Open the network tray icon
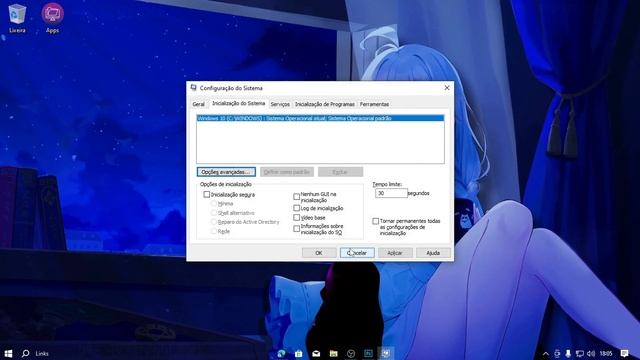Viewport: 640px width, 360px height. click(x=580, y=353)
